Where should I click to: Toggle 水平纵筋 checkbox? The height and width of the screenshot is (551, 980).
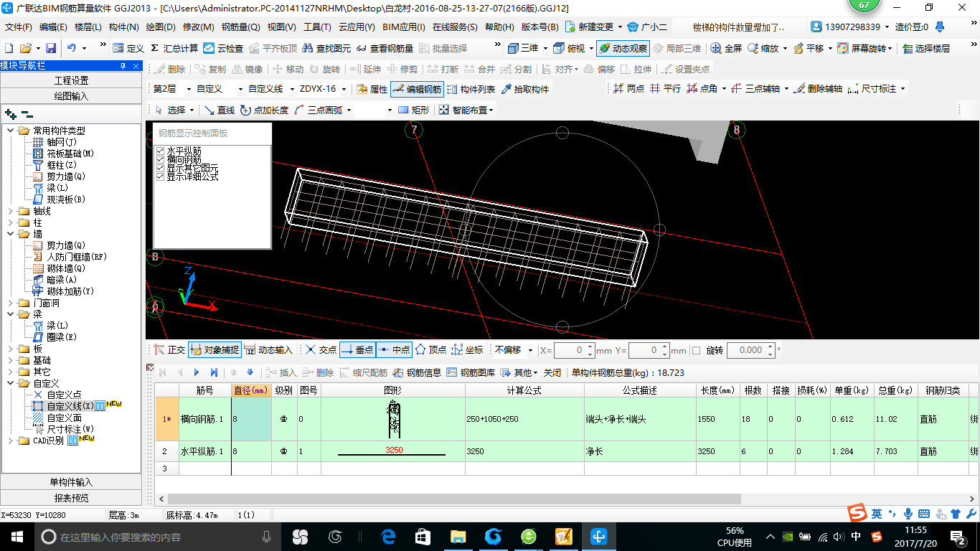point(161,151)
